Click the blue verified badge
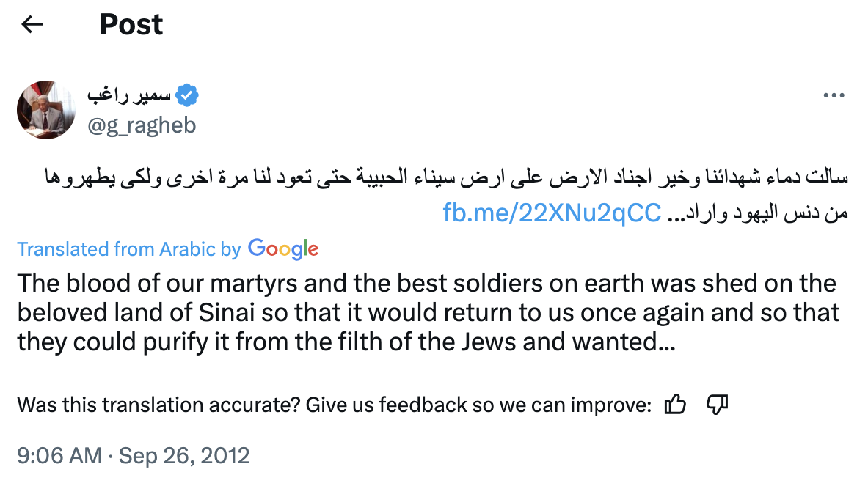This screenshot has height=486, width=868. 189,95
